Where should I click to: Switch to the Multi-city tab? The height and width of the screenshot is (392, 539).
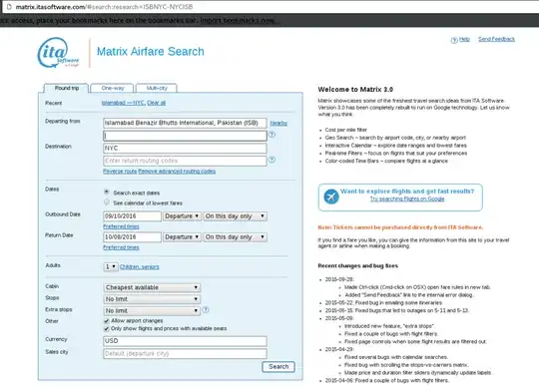[x=157, y=88]
